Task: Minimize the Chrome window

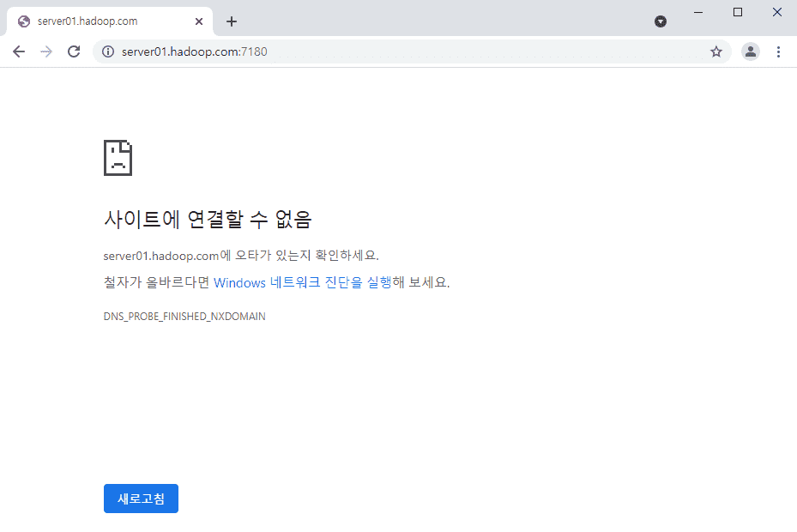Action: 698,12
